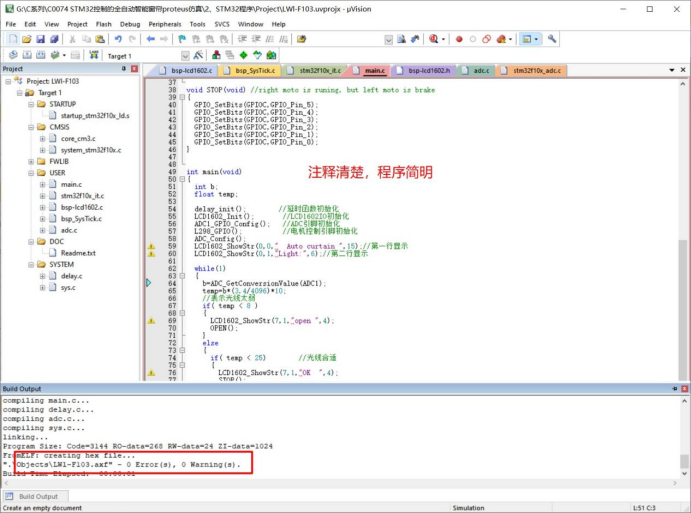The width and height of the screenshot is (691, 513).
Task: Switch to the bsp_SysTick.c tab
Action: click(249, 71)
